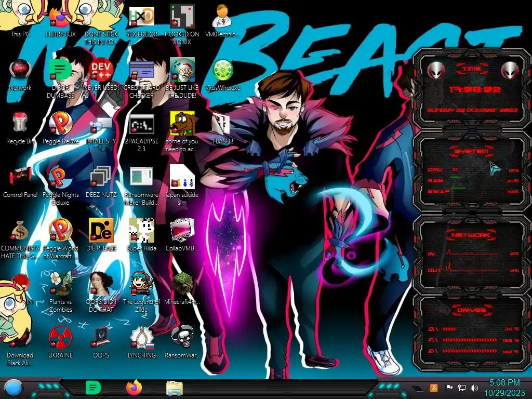Open File Explorer from the taskbar

click(x=175, y=388)
